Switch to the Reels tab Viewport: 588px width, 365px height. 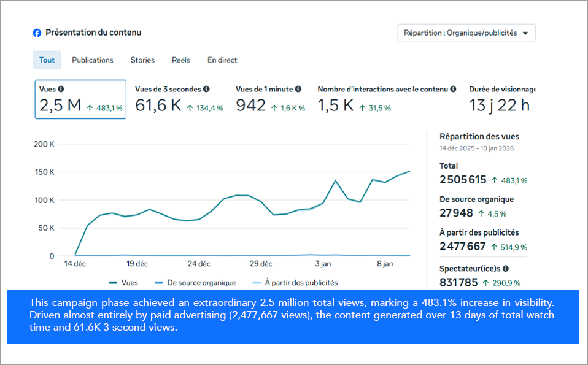(x=181, y=60)
